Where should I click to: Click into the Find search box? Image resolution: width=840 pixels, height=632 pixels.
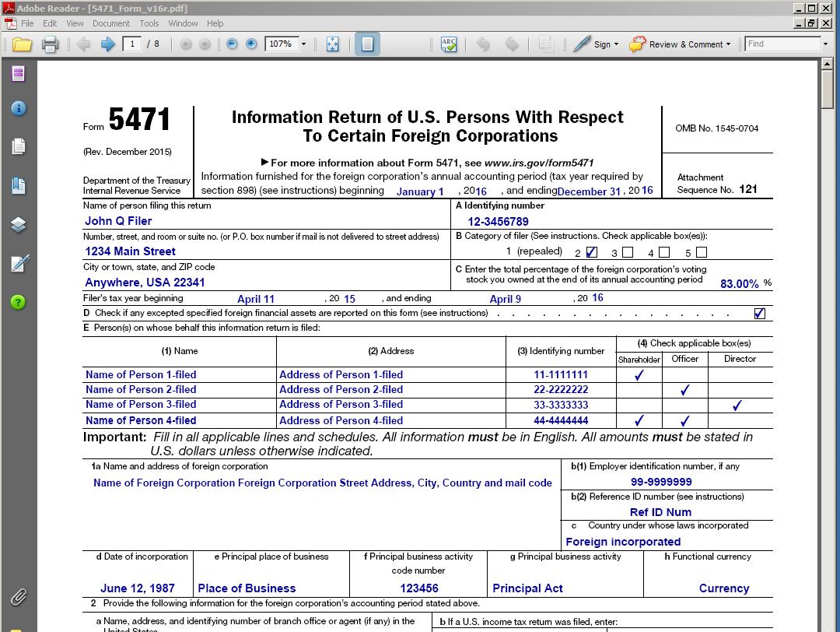click(783, 44)
